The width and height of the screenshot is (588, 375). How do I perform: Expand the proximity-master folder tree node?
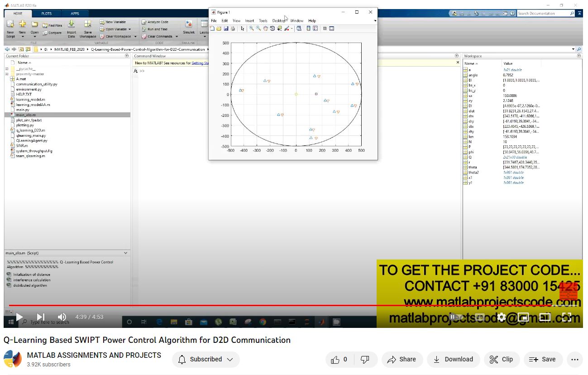coord(7,74)
